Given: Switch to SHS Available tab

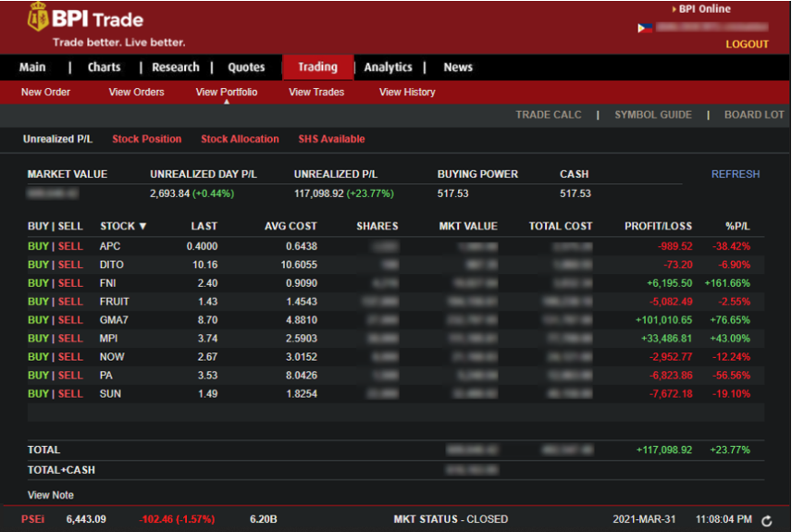Looking at the screenshot, I should click(331, 139).
